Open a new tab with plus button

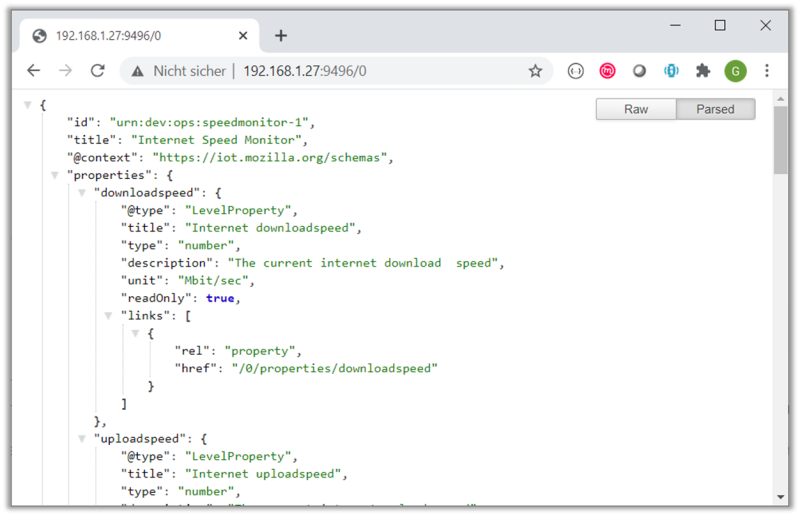pos(281,35)
